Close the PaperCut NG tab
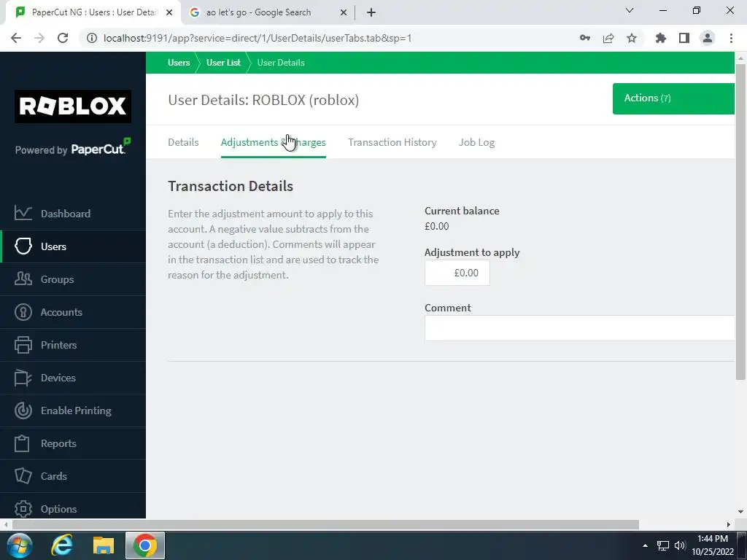 tap(169, 12)
